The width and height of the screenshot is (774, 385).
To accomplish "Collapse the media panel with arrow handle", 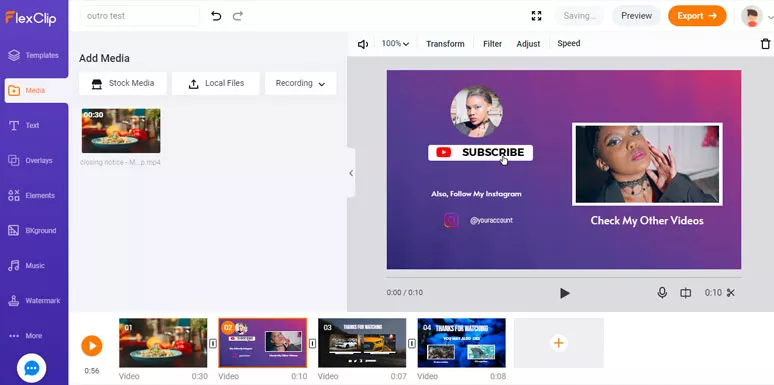I will [x=351, y=173].
